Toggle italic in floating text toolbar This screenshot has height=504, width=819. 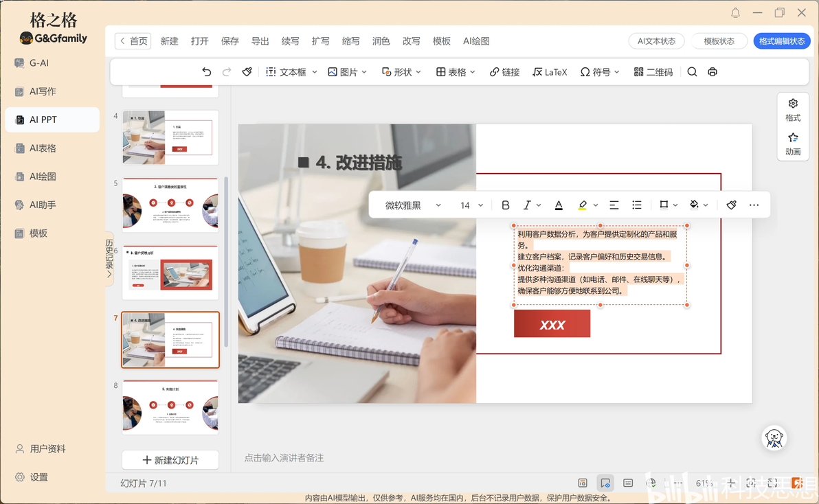click(x=527, y=205)
